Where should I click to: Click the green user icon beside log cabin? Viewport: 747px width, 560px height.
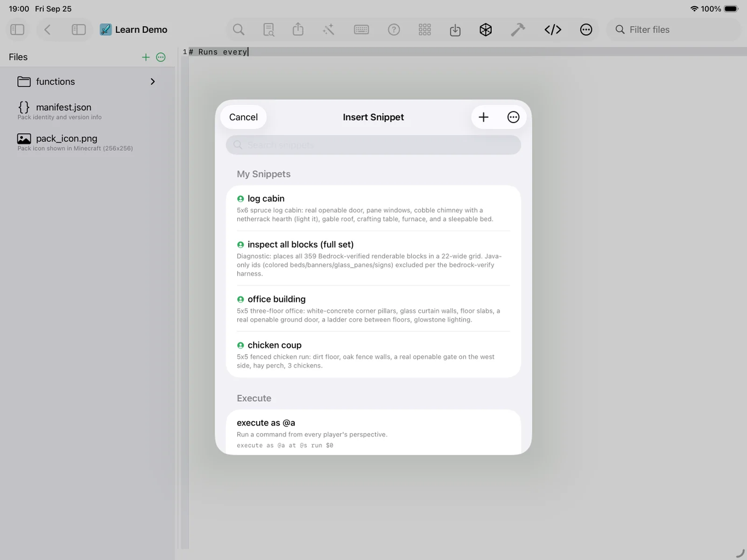(x=240, y=199)
